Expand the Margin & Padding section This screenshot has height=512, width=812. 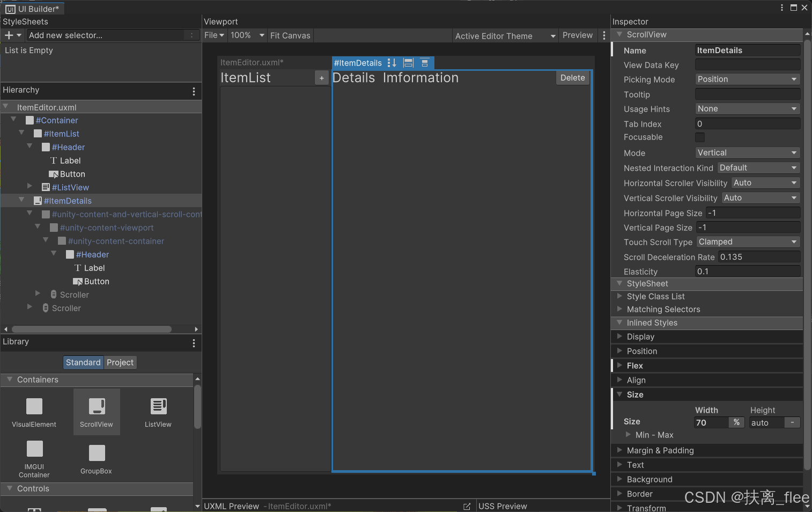pyautogui.click(x=707, y=450)
